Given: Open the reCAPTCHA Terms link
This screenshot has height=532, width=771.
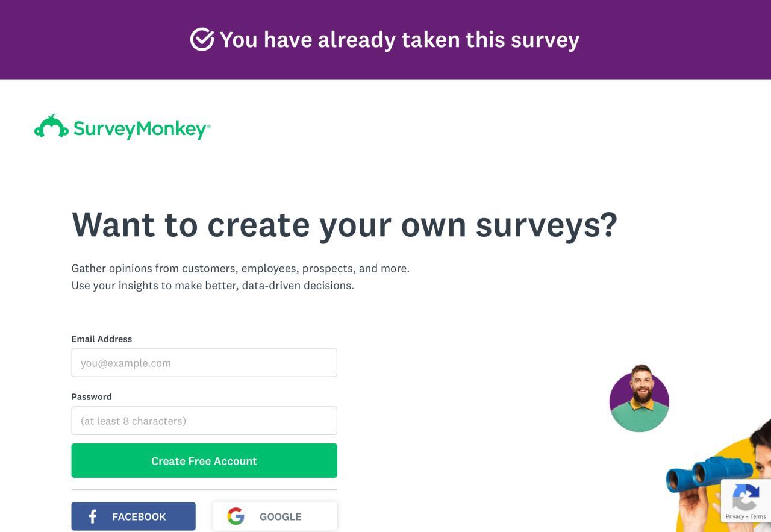Looking at the screenshot, I should pyautogui.click(x=758, y=516).
